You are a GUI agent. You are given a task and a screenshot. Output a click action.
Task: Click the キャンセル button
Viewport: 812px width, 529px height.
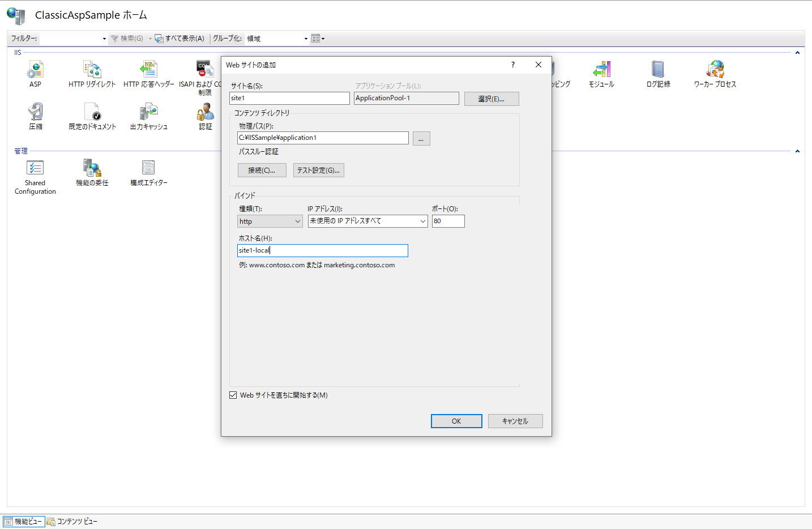coord(515,421)
